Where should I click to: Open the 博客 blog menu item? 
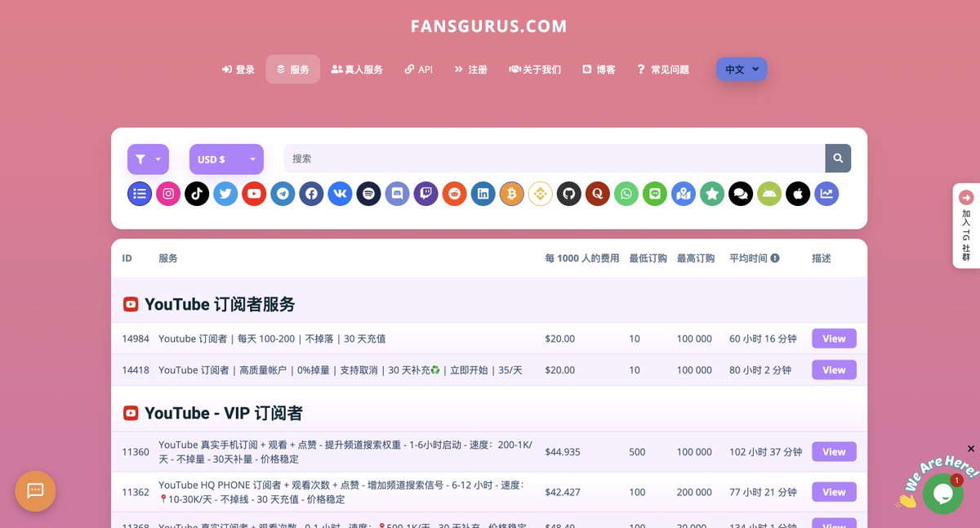point(599,69)
